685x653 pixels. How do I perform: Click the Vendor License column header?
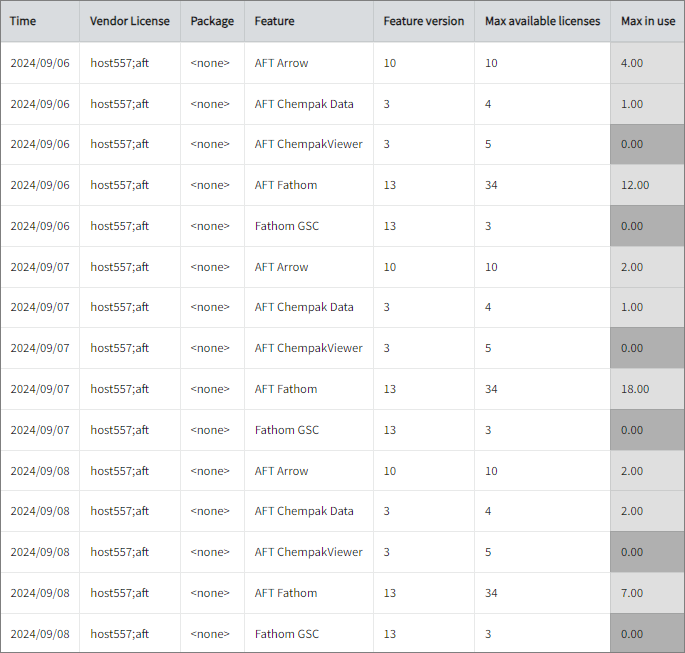(x=129, y=21)
